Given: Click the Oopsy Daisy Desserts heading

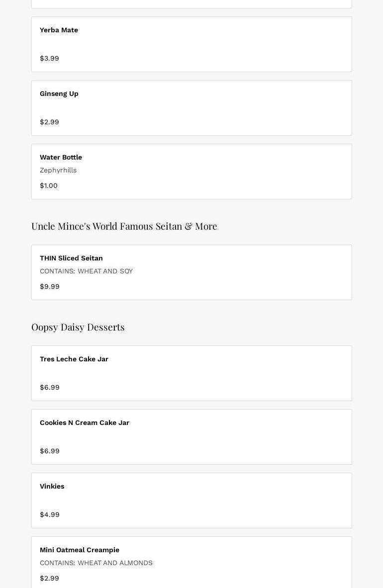Looking at the screenshot, I should tap(78, 327).
